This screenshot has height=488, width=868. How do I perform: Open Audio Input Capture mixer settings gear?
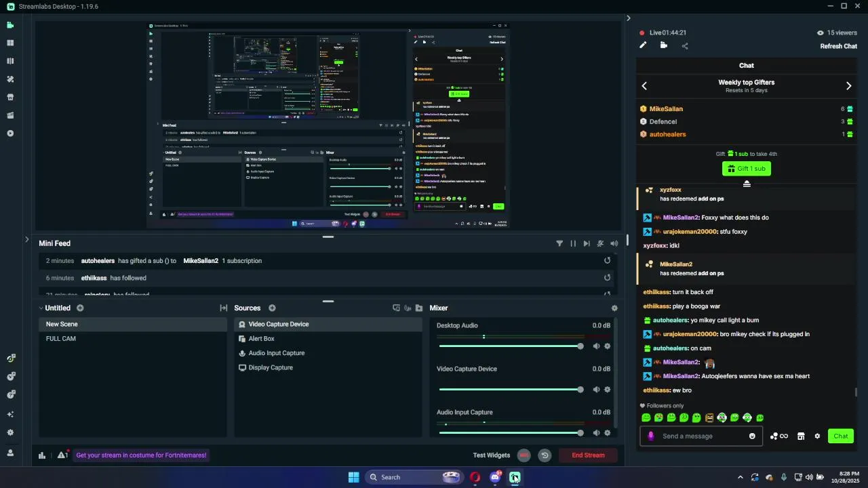607,432
